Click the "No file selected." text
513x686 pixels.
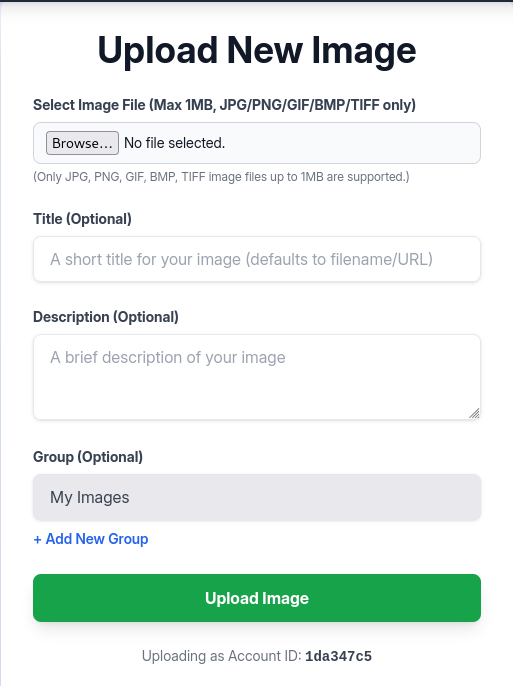(x=174, y=143)
